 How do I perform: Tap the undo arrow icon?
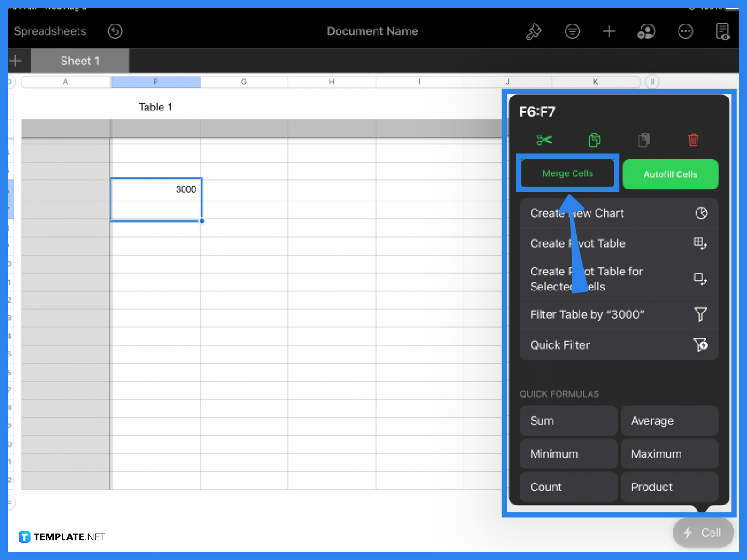(115, 32)
